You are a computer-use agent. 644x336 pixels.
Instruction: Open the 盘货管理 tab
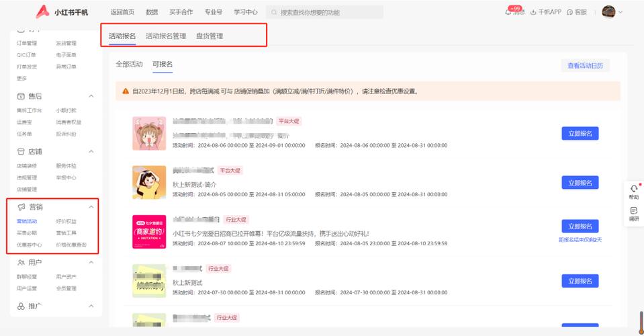(x=210, y=36)
